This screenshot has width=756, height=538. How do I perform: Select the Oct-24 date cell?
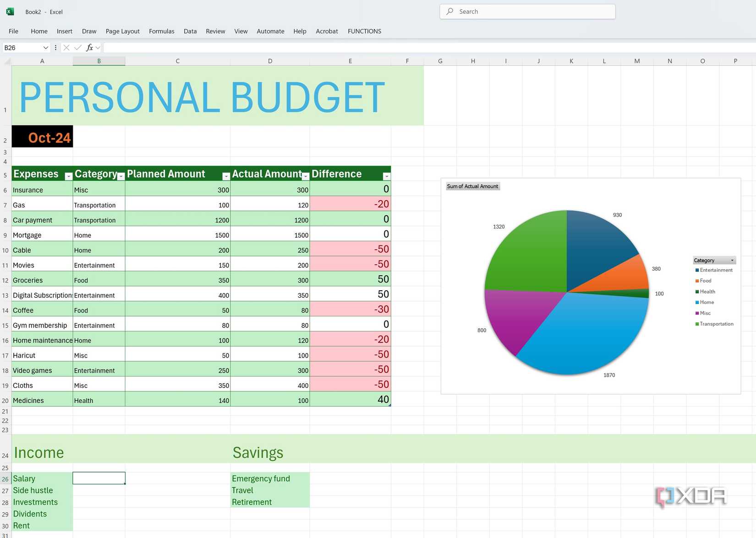click(x=42, y=136)
